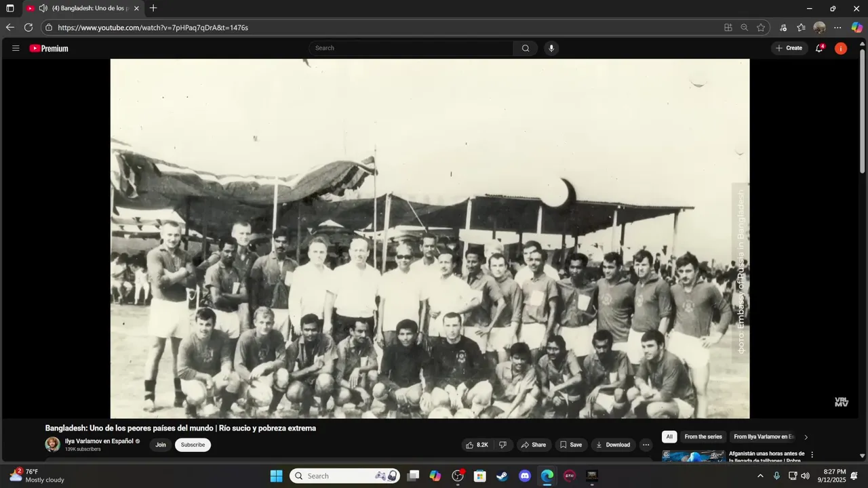Viewport: 868px width, 488px height.
Task: Like the video showing 8.2K
Action: 477,445
